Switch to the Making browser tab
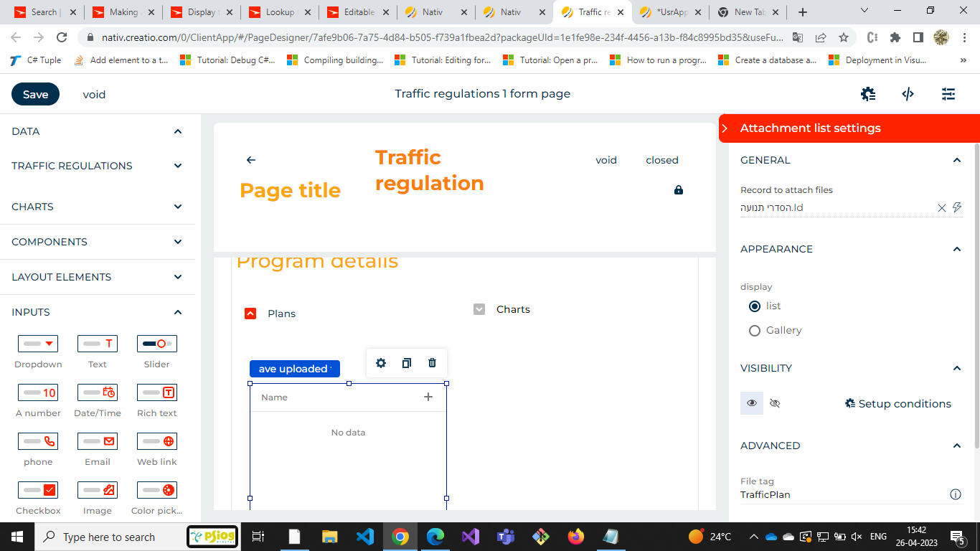This screenshot has width=980, height=551. [x=123, y=12]
